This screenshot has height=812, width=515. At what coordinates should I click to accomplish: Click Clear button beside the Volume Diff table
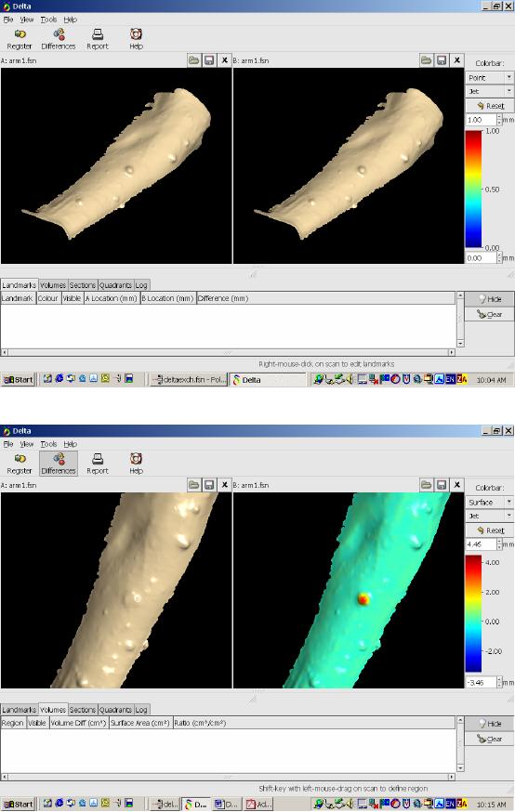click(490, 739)
